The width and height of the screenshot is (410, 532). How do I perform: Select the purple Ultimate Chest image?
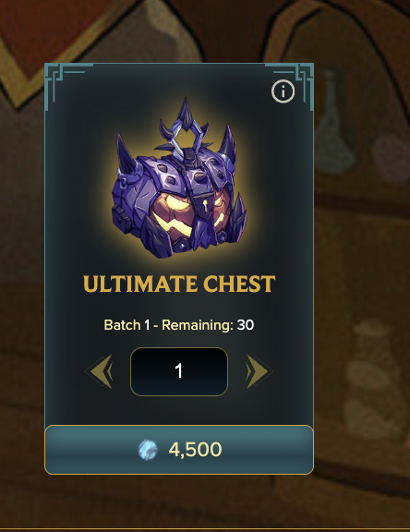pyautogui.click(x=179, y=178)
